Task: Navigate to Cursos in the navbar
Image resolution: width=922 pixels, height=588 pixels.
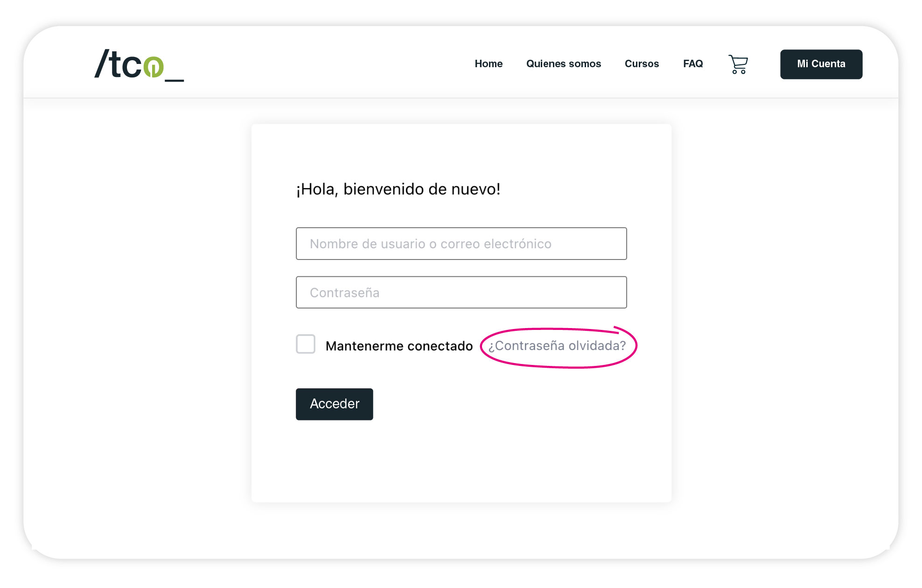Action: point(642,64)
